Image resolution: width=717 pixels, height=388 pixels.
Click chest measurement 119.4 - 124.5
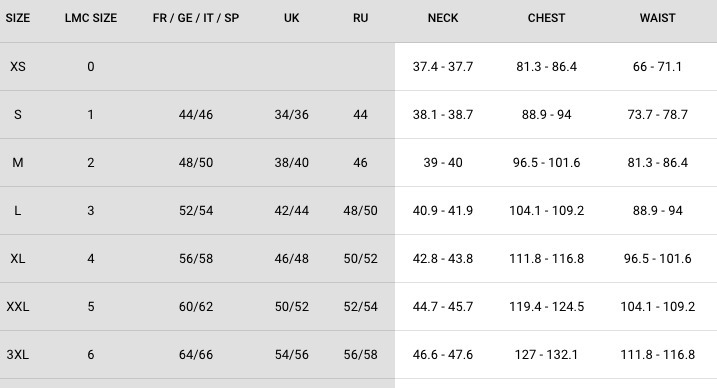coord(546,307)
